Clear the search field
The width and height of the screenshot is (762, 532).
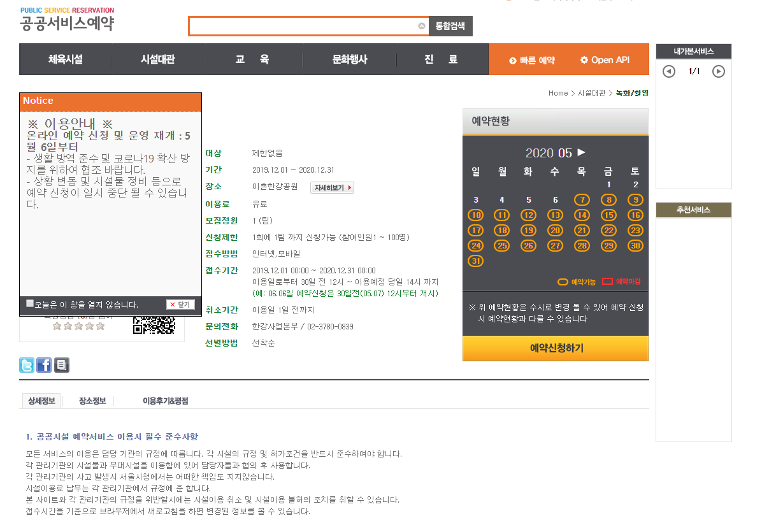pos(422,26)
